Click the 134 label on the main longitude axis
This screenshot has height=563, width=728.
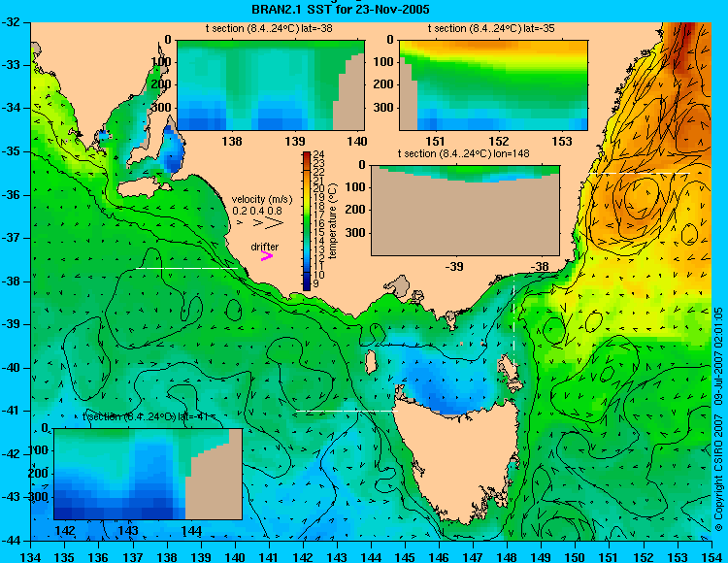coord(31,557)
